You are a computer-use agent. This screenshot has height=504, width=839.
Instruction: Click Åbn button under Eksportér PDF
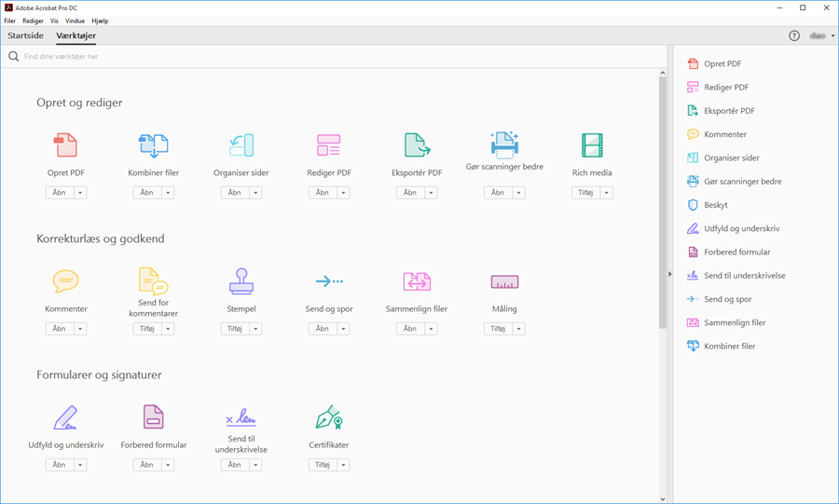pyautogui.click(x=410, y=193)
